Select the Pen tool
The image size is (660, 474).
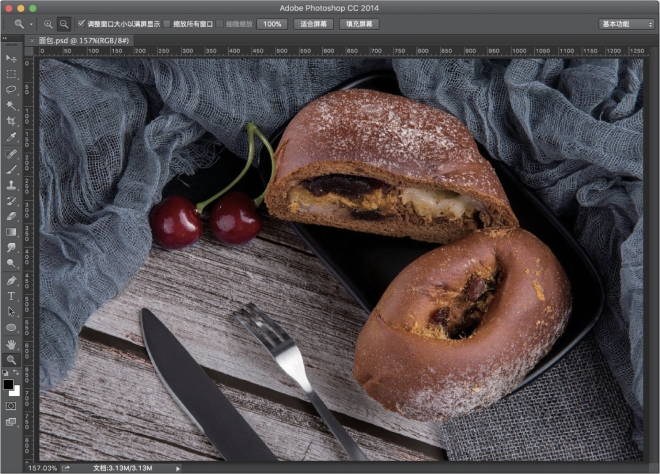11,280
